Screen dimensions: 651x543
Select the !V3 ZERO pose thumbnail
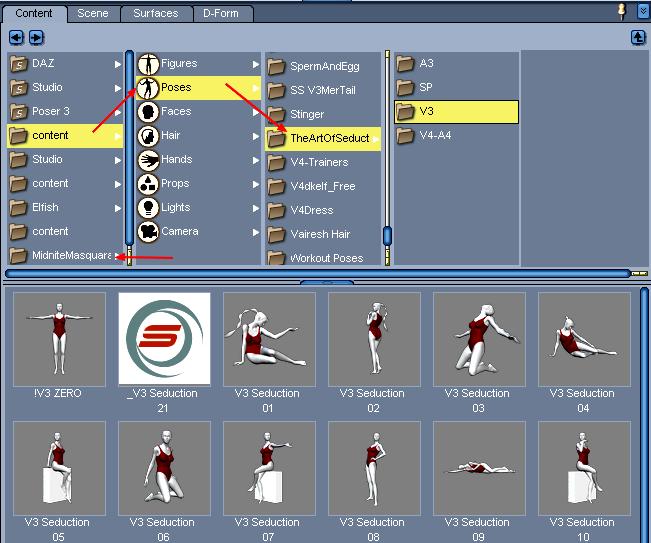(x=59, y=339)
